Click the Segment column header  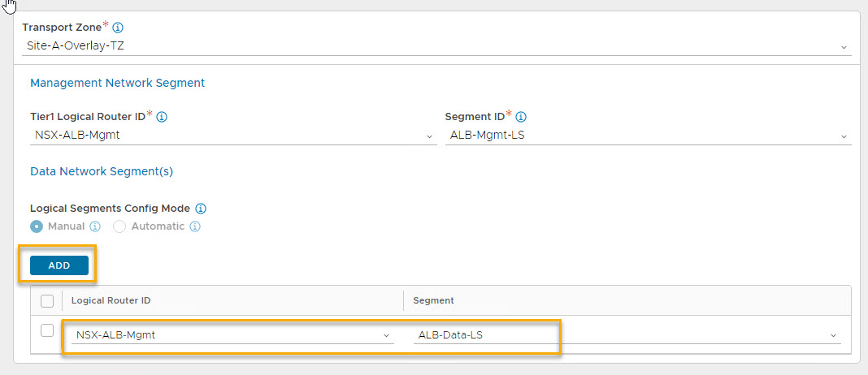point(433,300)
